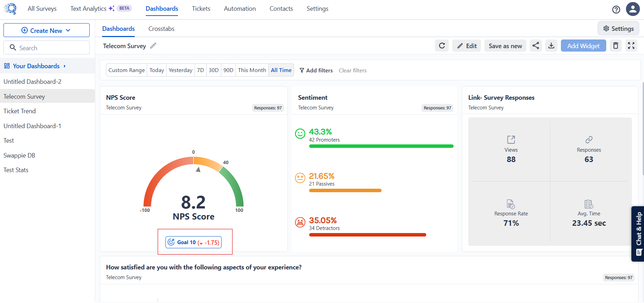Rename Telecom Survey with the pencil icon
644x303 pixels.
153,46
